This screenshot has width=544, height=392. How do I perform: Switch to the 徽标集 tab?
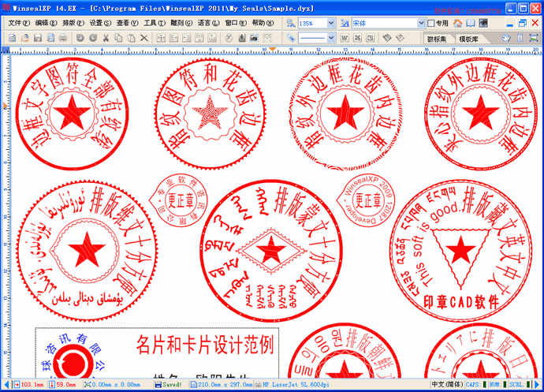click(437, 39)
